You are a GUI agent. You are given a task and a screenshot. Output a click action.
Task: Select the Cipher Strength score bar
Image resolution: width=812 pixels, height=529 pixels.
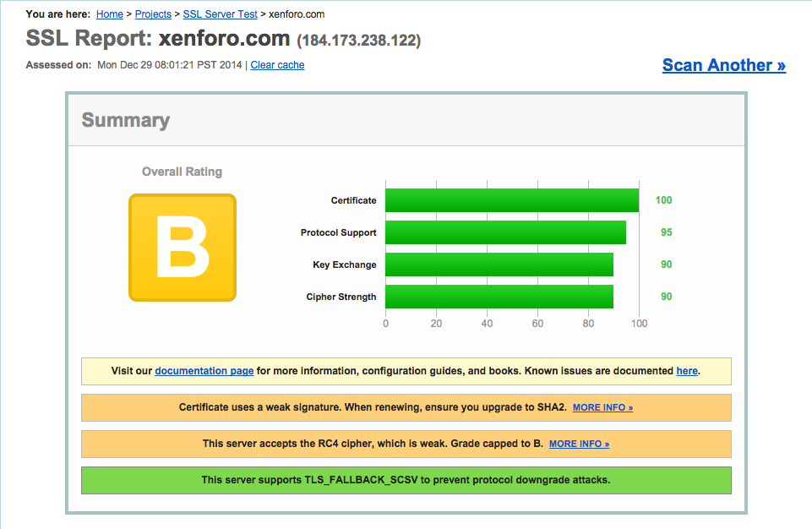tap(499, 297)
